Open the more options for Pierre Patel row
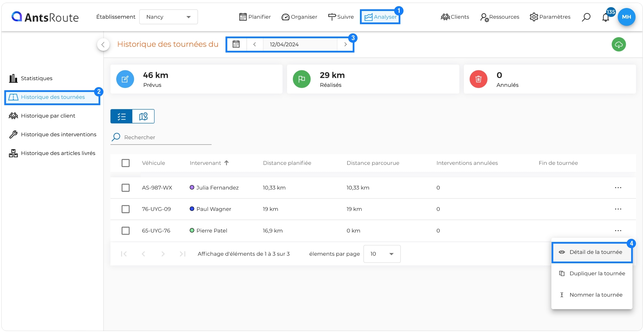Image resolution: width=644 pixels, height=333 pixels. (618, 231)
